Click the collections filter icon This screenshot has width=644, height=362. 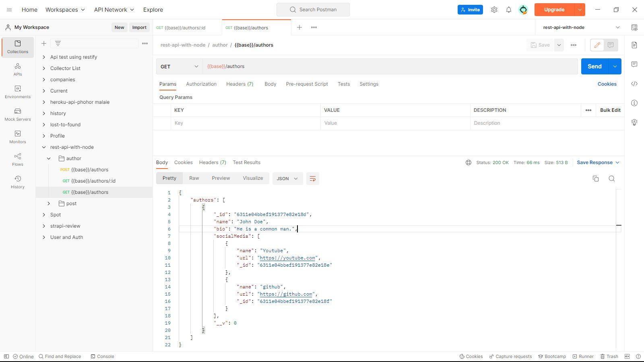point(58,43)
